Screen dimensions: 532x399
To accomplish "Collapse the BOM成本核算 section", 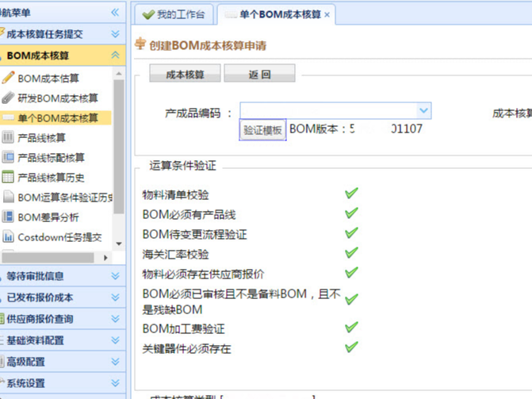I will (x=115, y=55).
